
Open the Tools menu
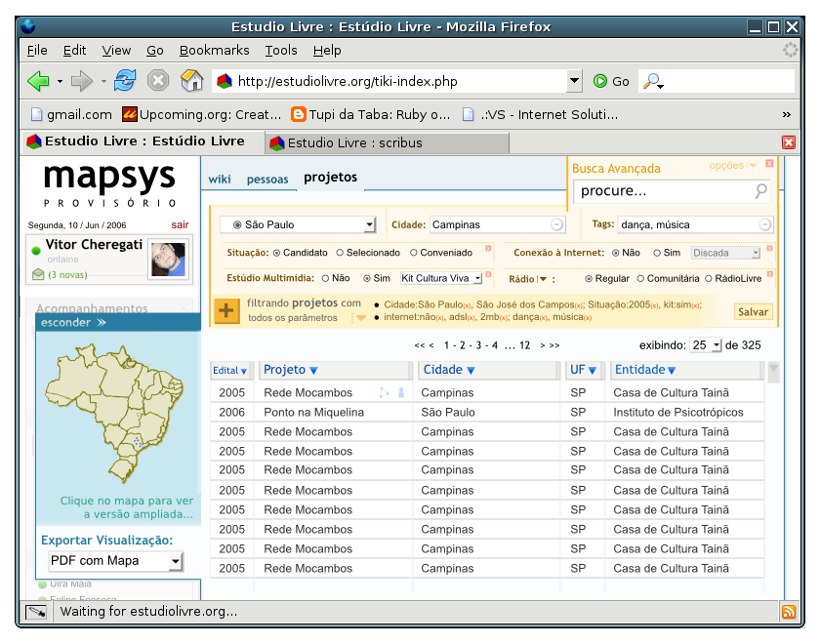tap(281, 50)
